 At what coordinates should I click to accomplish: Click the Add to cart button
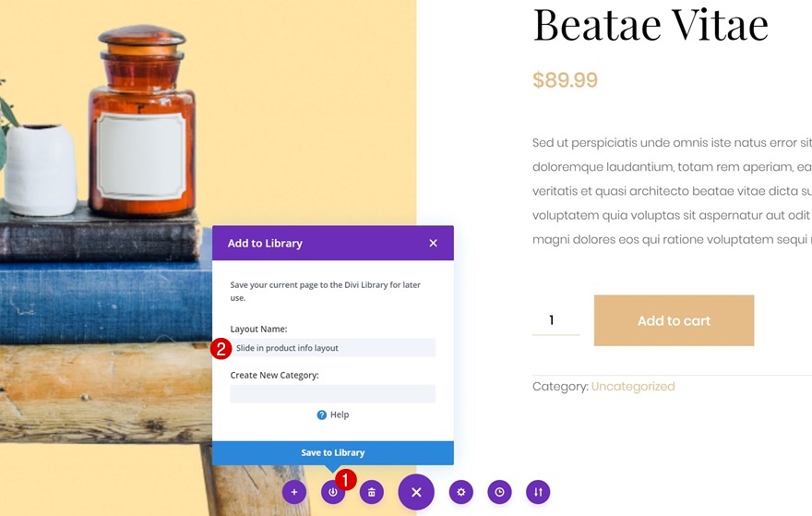point(674,320)
